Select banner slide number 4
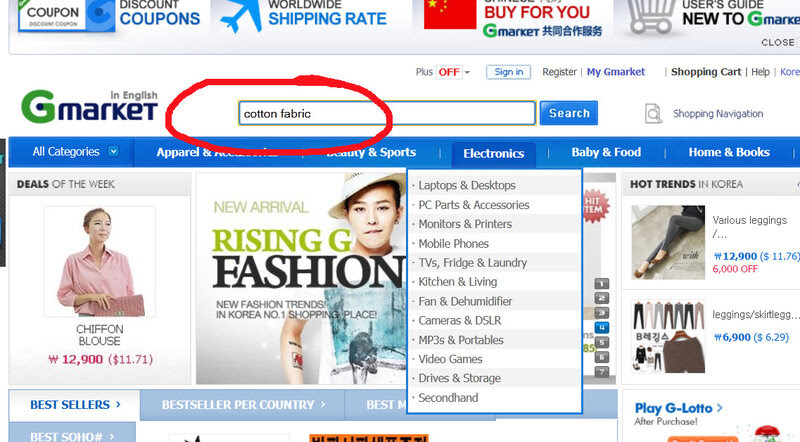 pyautogui.click(x=602, y=328)
